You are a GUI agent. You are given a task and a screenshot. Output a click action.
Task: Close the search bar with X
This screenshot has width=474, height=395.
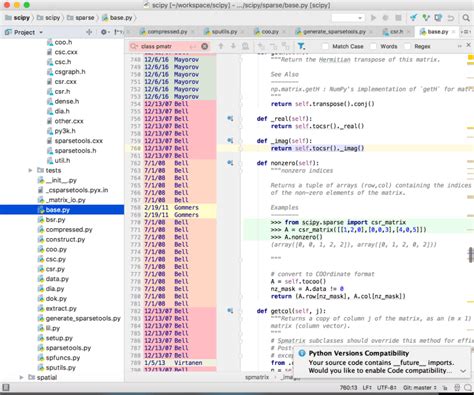tap(468, 45)
